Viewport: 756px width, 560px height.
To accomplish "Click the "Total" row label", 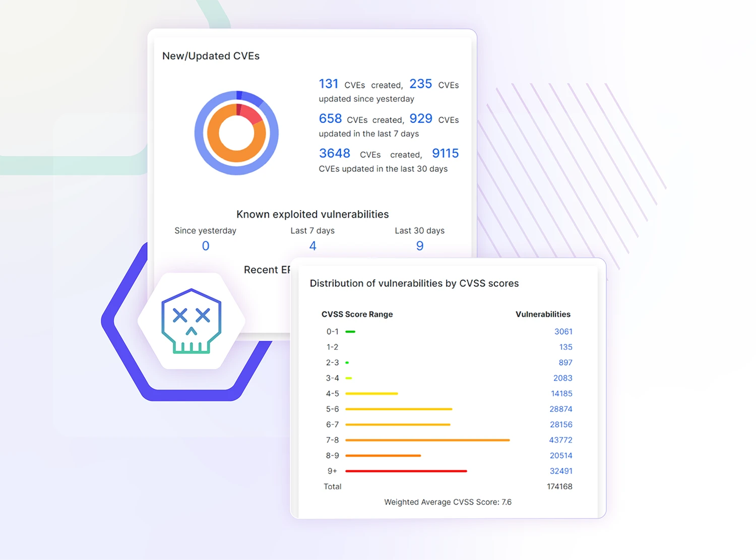I will (333, 487).
